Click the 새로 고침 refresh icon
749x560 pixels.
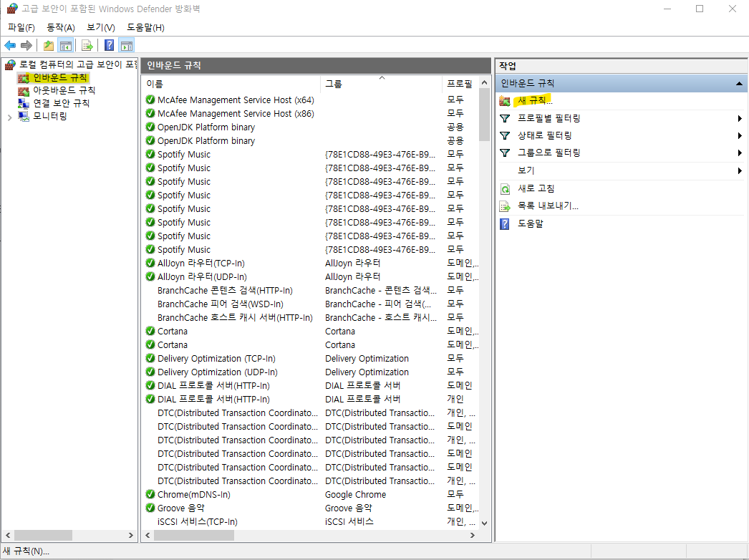[505, 189]
